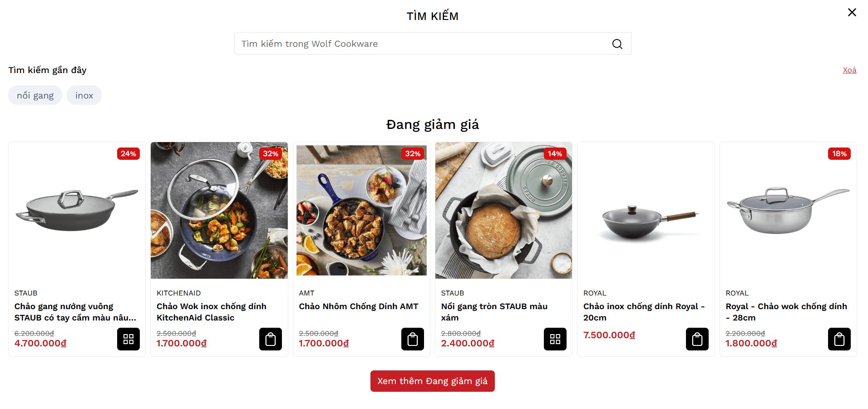View the STAUB round pot image

pyautogui.click(x=503, y=210)
